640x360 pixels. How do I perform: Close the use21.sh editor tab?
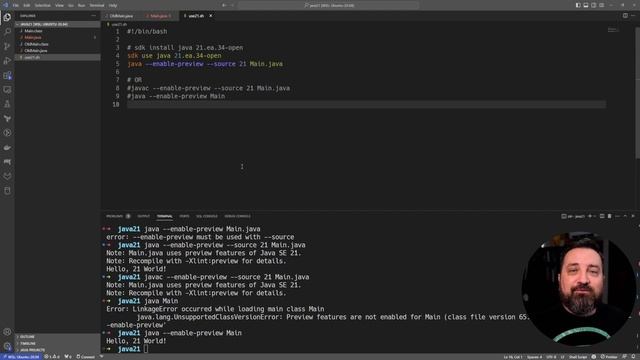(211, 16)
